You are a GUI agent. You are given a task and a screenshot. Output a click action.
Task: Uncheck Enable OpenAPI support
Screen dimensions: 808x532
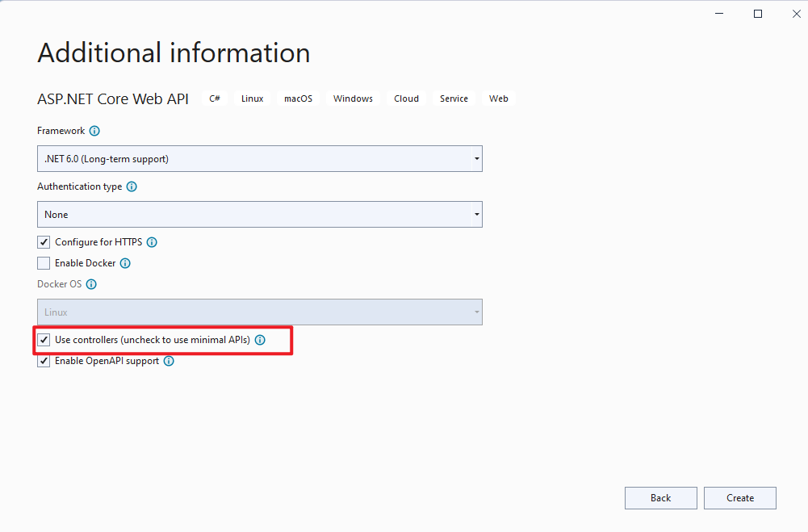[x=44, y=362]
